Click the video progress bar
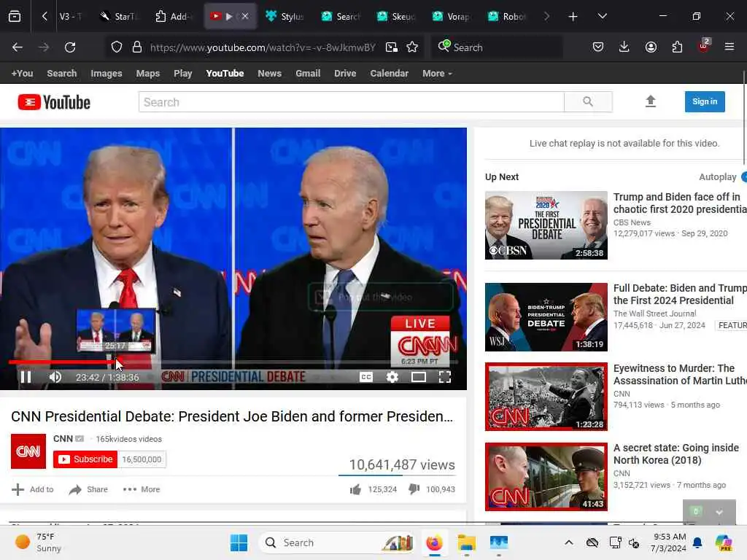The width and height of the screenshot is (747, 560). point(233,362)
